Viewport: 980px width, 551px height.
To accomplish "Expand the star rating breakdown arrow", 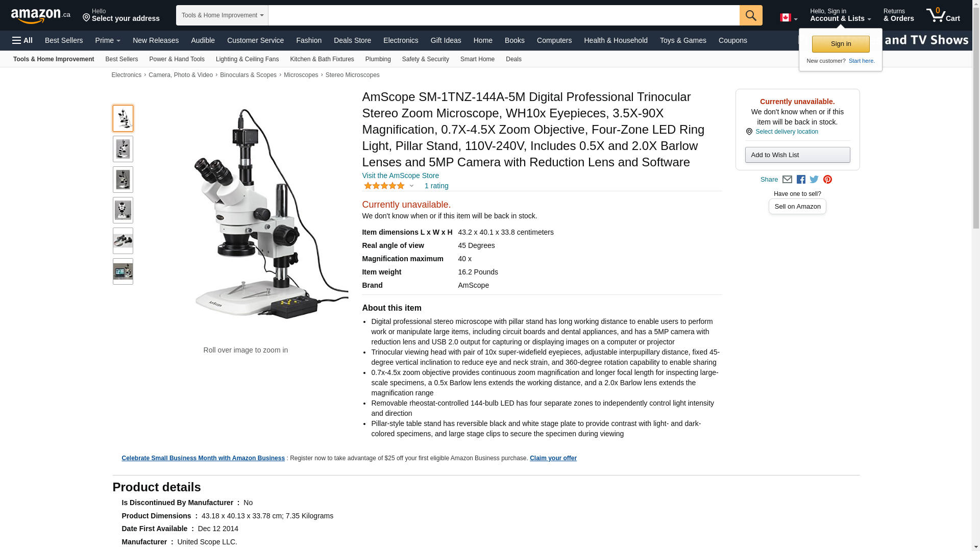I will tap(411, 186).
